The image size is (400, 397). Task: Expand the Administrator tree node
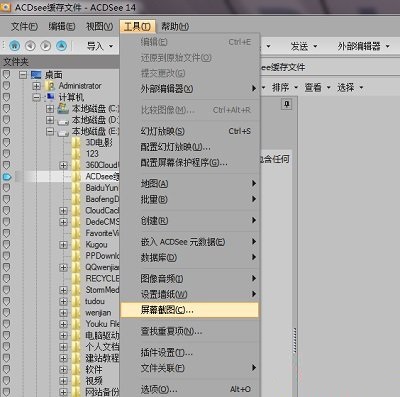click(36, 86)
